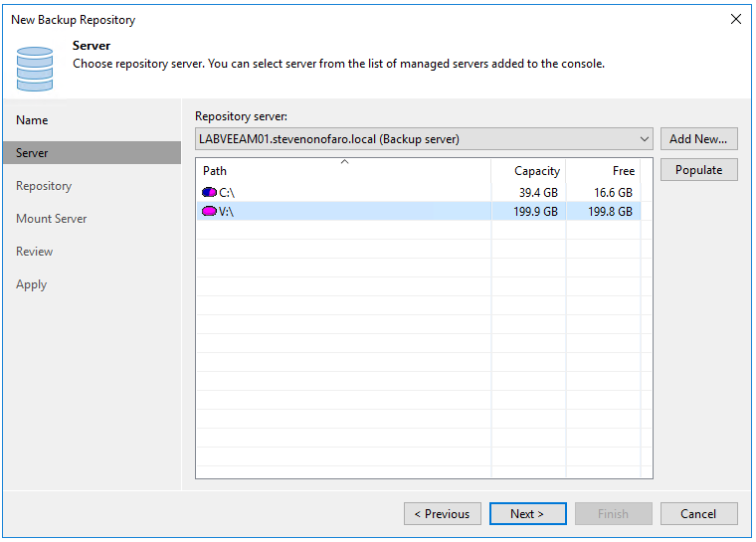The width and height of the screenshot is (756, 542).
Task: Jump to the Review step
Action: click(x=35, y=252)
